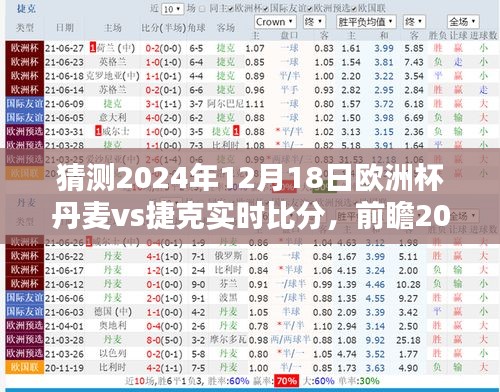
Task: Open the 英格兰 team link
Action: click(x=113, y=62)
